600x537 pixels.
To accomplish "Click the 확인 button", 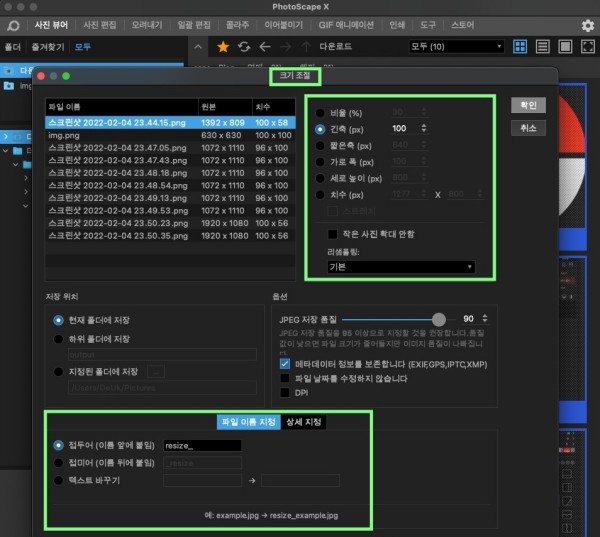I will (527, 105).
